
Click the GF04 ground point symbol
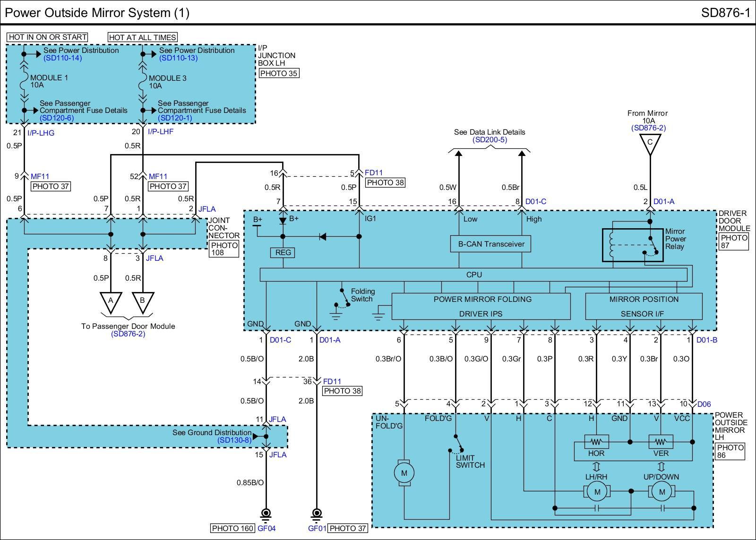pyautogui.click(x=266, y=514)
